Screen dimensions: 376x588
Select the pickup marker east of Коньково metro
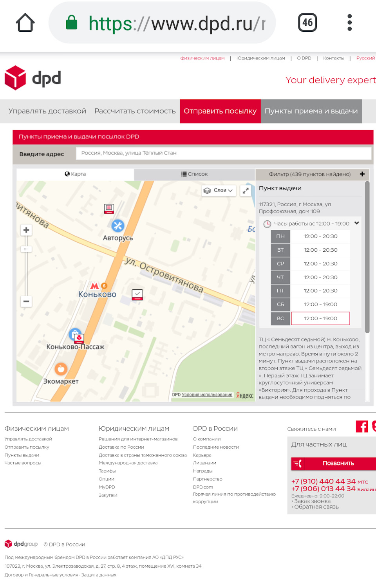pos(137,294)
